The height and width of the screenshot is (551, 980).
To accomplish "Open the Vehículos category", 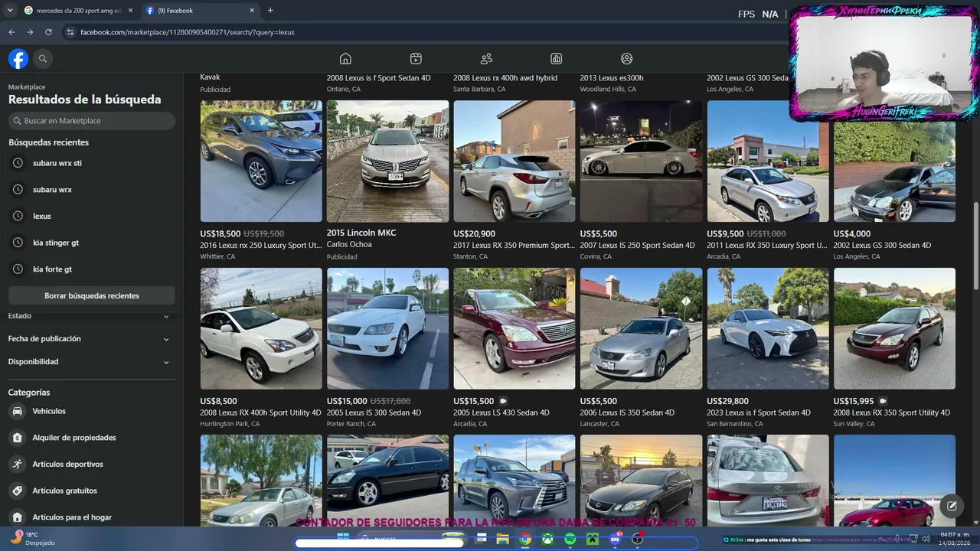I will (x=91, y=412).
